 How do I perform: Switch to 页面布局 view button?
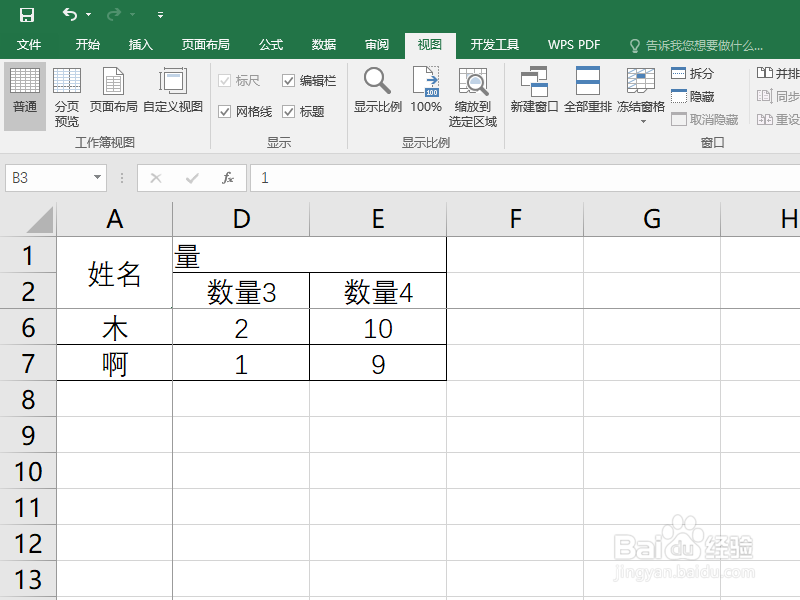pyautogui.click(x=113, y=90)
